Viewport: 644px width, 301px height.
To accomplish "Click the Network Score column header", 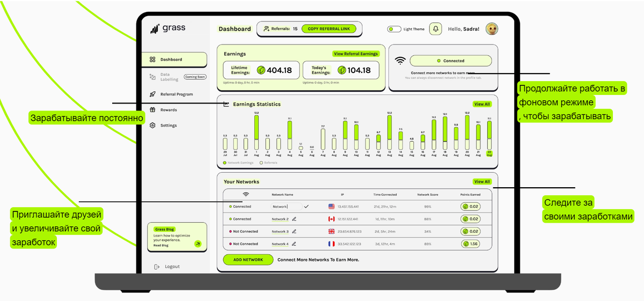I will [x=428, y=194].
